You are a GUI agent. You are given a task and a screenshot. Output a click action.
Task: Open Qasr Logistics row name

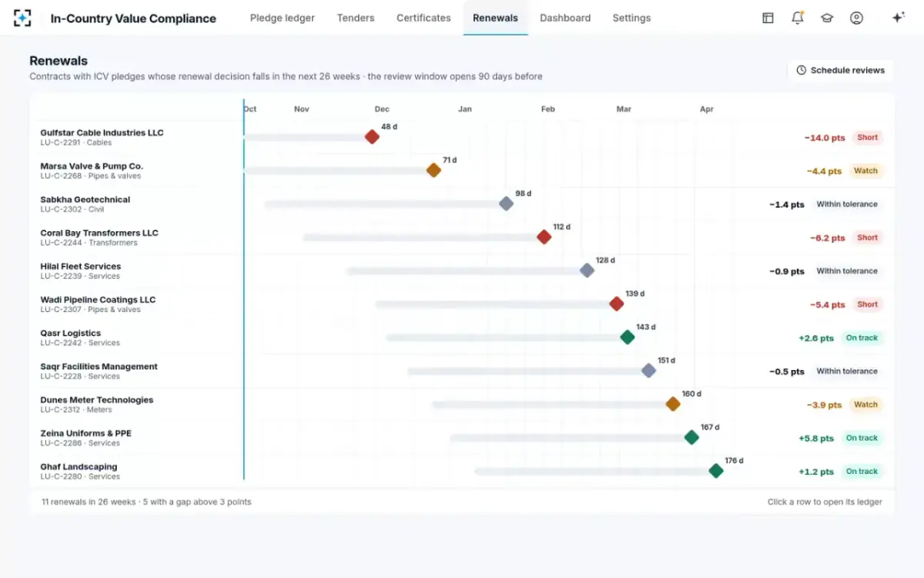pyautogui.click(x=71, y=333)
